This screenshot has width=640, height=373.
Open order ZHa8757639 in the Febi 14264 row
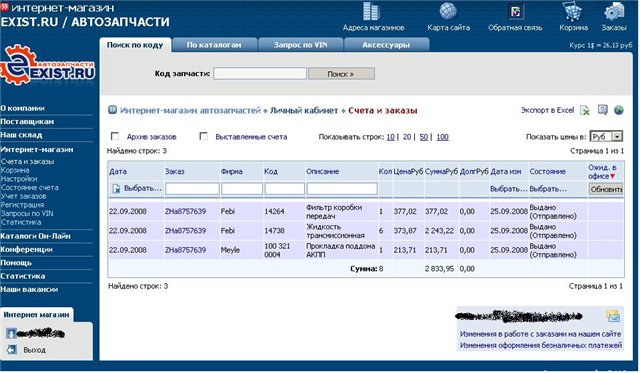(185, 211)
